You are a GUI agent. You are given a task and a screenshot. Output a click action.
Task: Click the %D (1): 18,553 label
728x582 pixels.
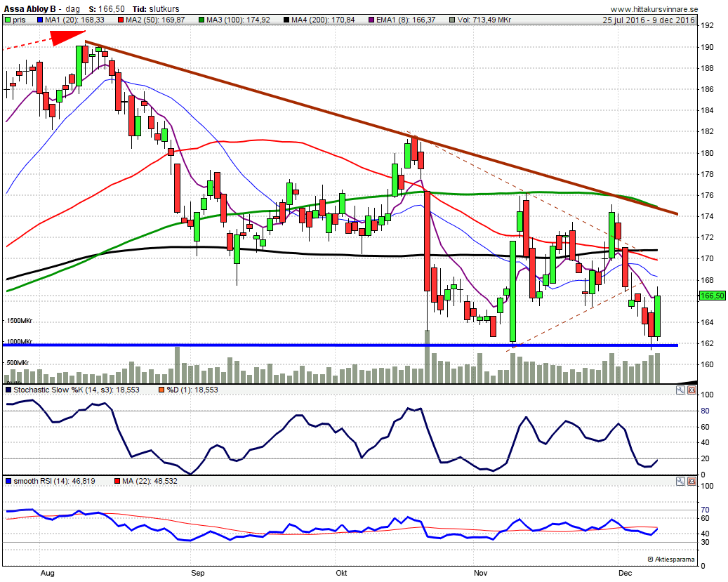coord(192,390)
